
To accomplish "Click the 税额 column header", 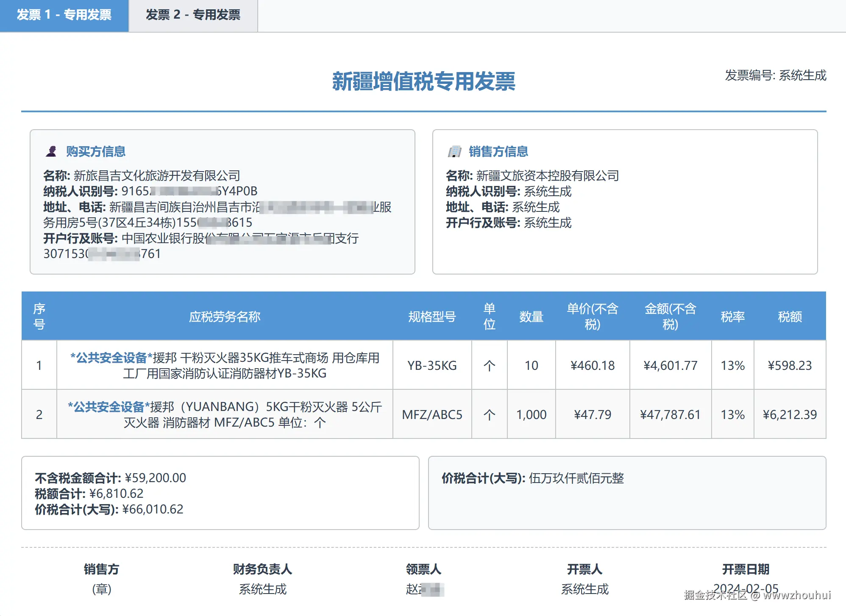I will coord(790,316).
